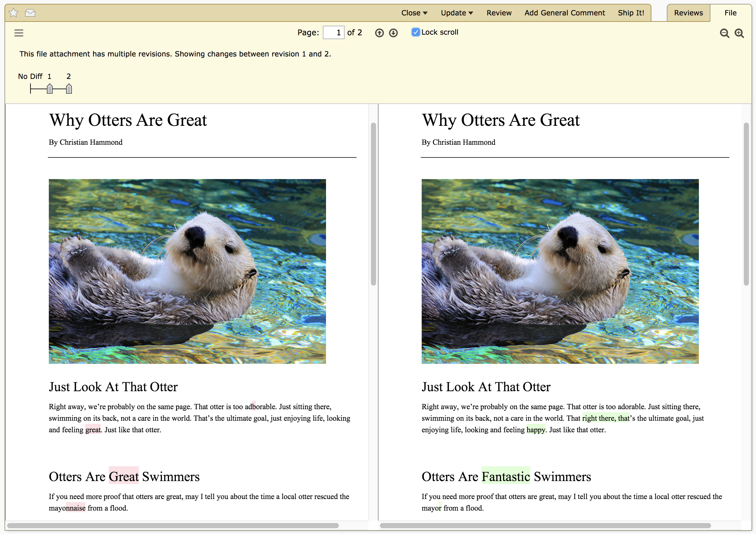
Task: Click 'By Christian Hammond' in left pane
Action: click(x=86, y=142)
